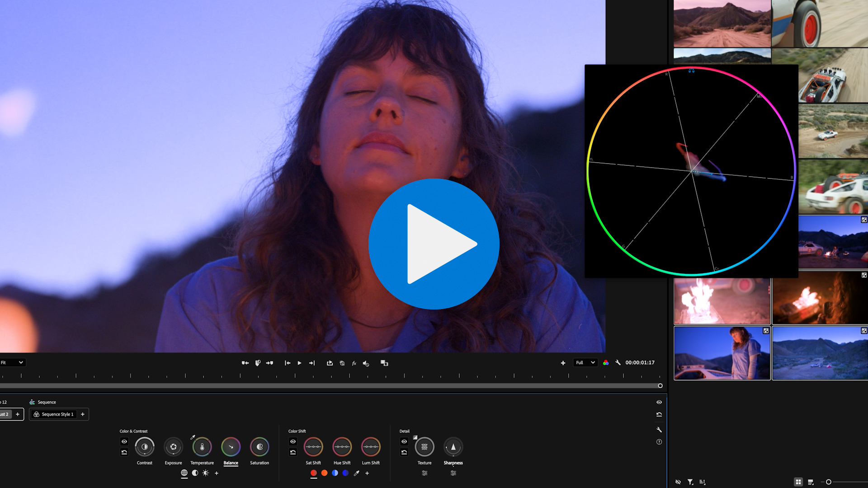Screen dimensions: 868x488
Task: Click the large blue play button overlay
Action: click(434, 244)
